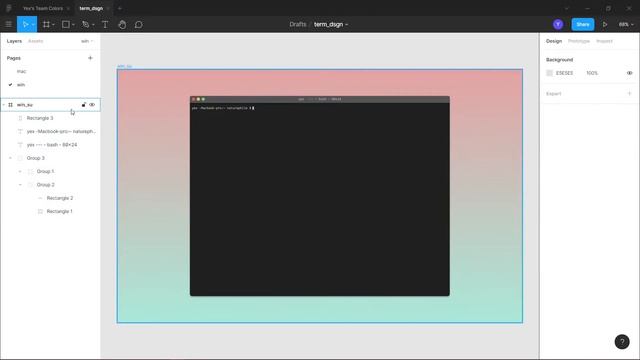Switch to the Team Colors file tab
640x360 pixels.
(x=43, y=8)
